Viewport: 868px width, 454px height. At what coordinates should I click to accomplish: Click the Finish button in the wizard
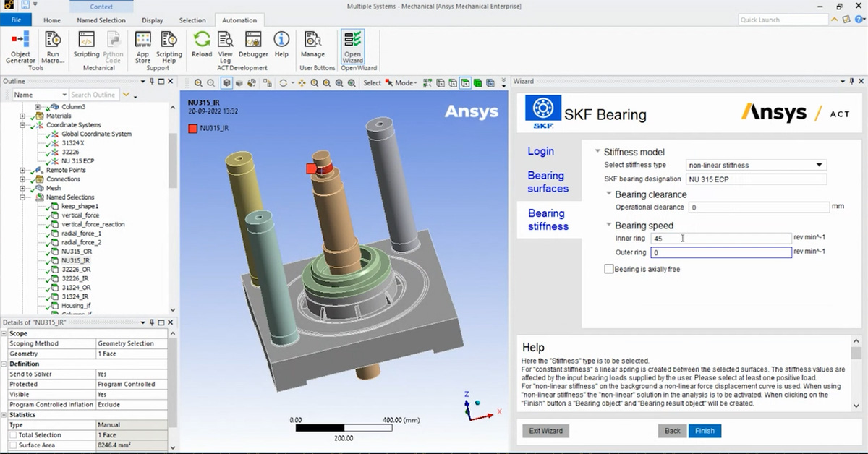coord(705,430)
